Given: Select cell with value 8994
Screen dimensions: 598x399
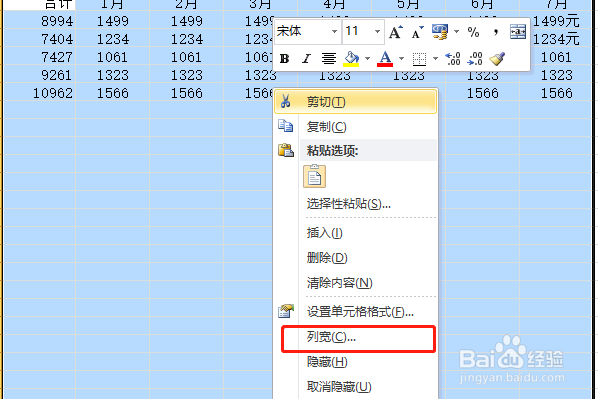Looking at the screenshot, I should pyautogui.click(x=39, y=21).
